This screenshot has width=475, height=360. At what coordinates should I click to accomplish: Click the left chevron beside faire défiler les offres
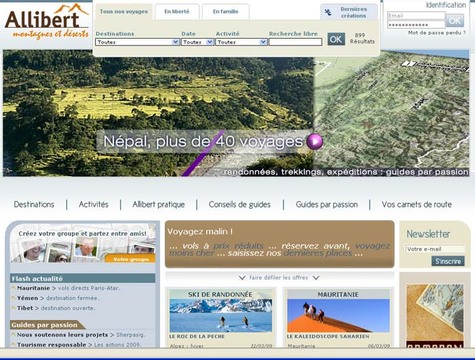pos(242,278)
